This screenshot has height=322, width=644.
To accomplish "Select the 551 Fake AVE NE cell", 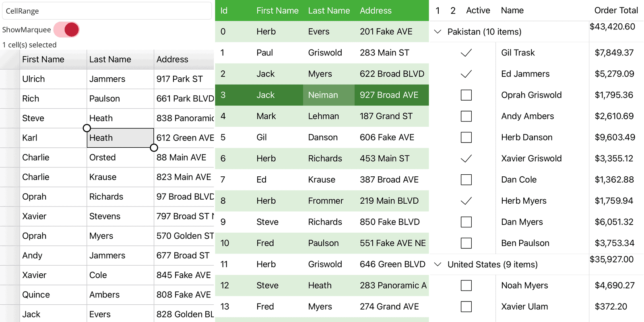I will click(x=392, y=243).
